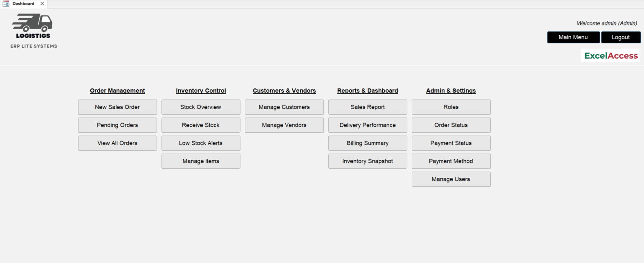
Task: Open Main Menu
Action: pyautogui.click(x=573, y=37)
